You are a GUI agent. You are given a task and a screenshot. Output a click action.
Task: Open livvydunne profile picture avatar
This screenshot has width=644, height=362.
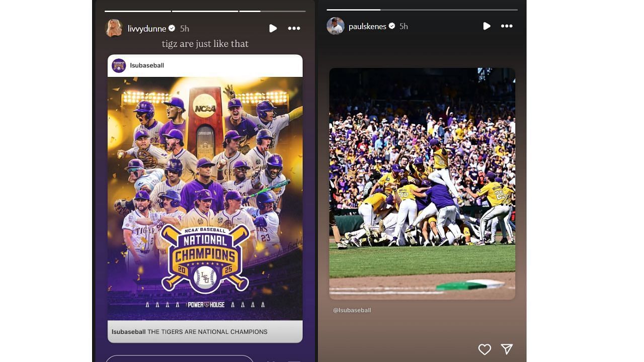click(114, 28)
